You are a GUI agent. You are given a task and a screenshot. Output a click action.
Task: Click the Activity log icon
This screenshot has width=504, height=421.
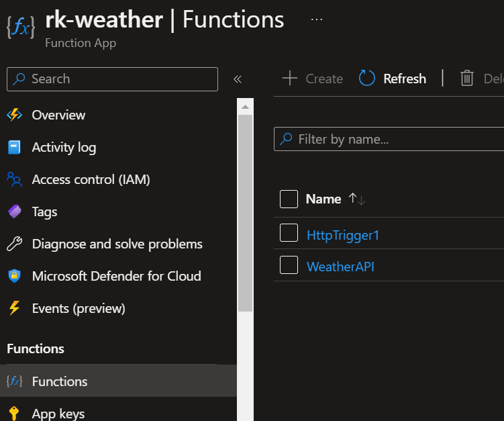click(14, 147)
